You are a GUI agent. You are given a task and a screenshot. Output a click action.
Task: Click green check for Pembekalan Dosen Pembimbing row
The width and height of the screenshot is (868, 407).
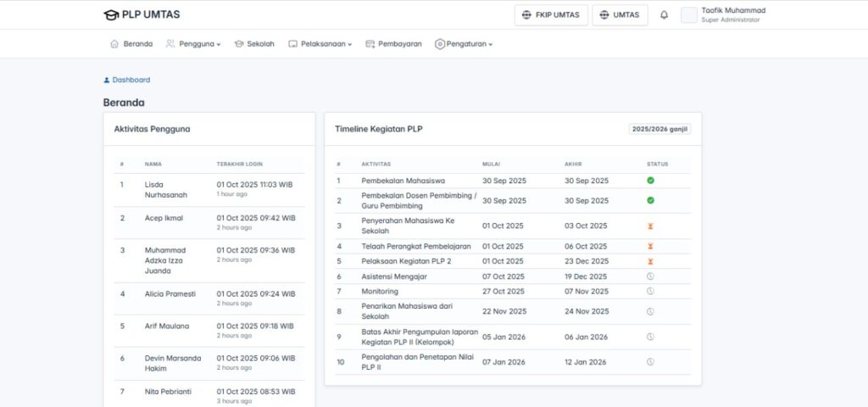(x=650, y=200)
